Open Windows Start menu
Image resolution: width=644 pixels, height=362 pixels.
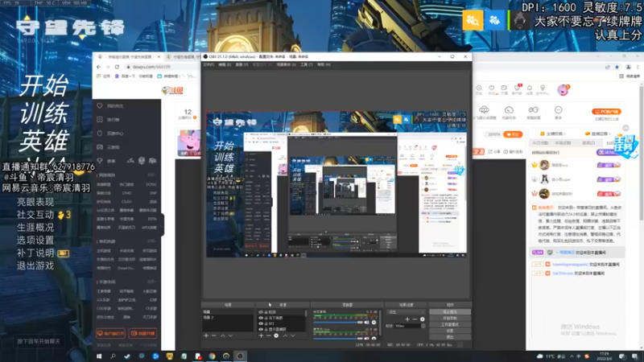tap(99, 356)
